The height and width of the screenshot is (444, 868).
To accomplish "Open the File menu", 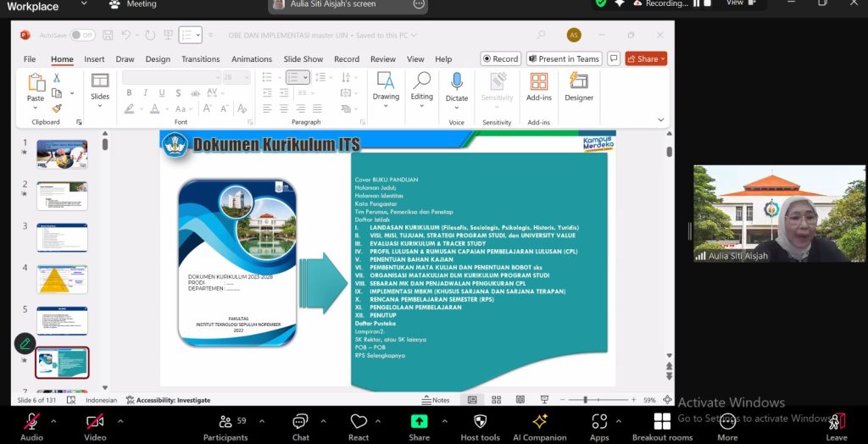I will tap(30, 59).
